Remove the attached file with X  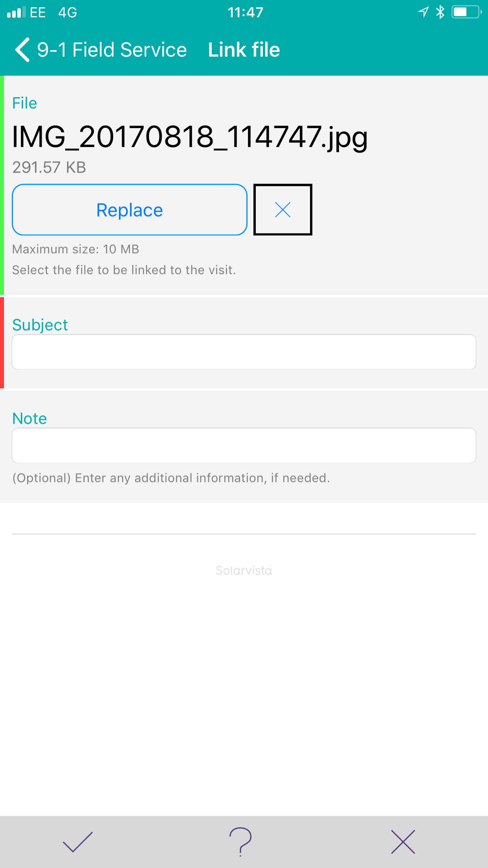(x=283, y=210)
